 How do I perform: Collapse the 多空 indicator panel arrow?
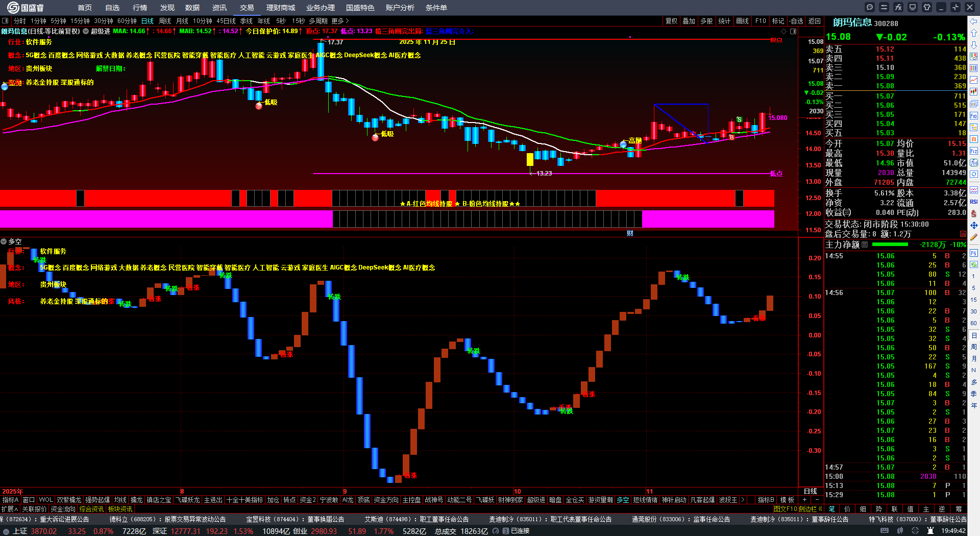[4, 241]
